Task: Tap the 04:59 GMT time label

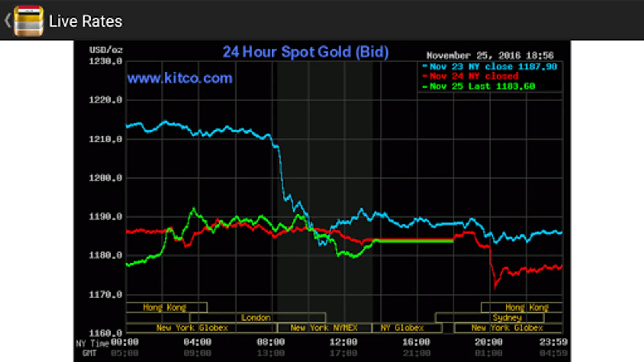Action: coord(553,353)
